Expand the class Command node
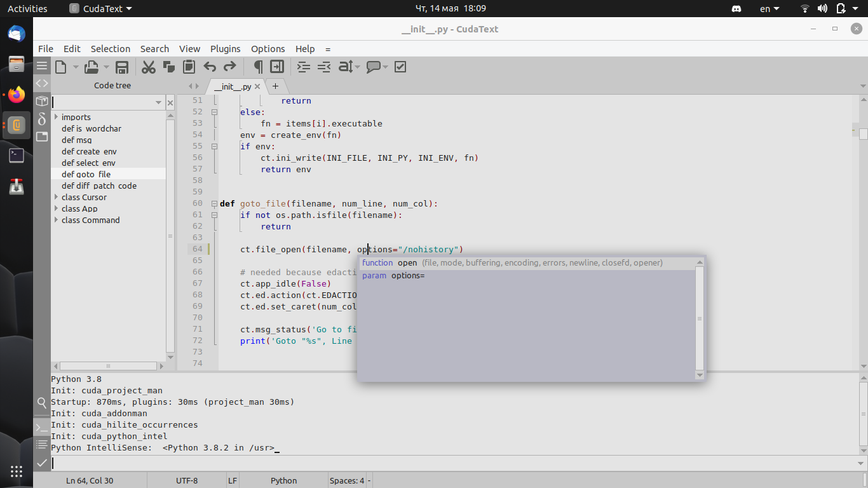Image resolution: width=868 pixels, height=488 pixels. [x=56, y=220]
